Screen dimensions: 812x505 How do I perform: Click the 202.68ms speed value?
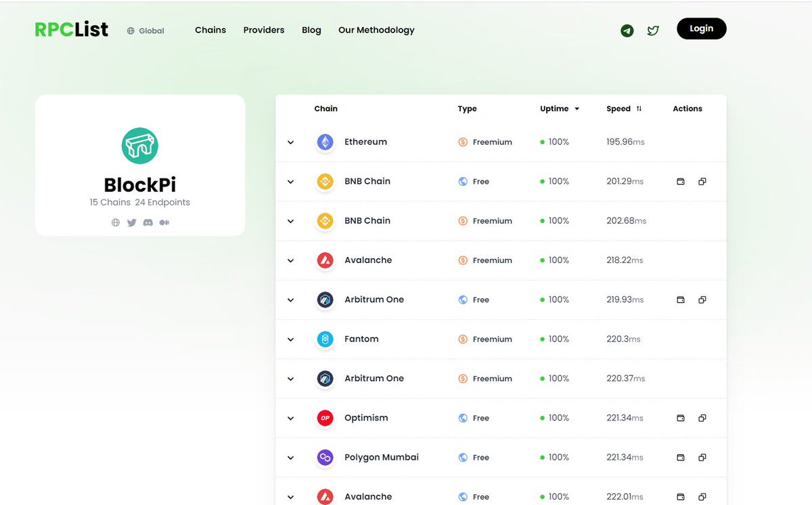tap(627, 221)
